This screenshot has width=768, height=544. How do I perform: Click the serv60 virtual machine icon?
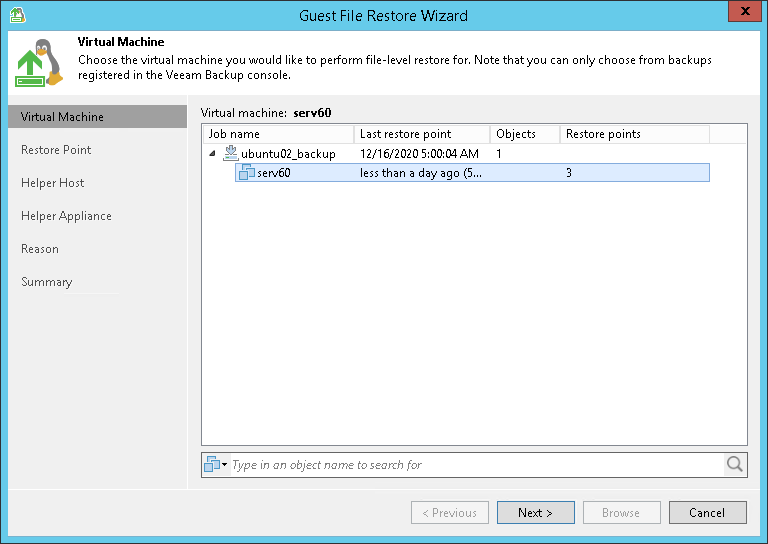(246, 172)
